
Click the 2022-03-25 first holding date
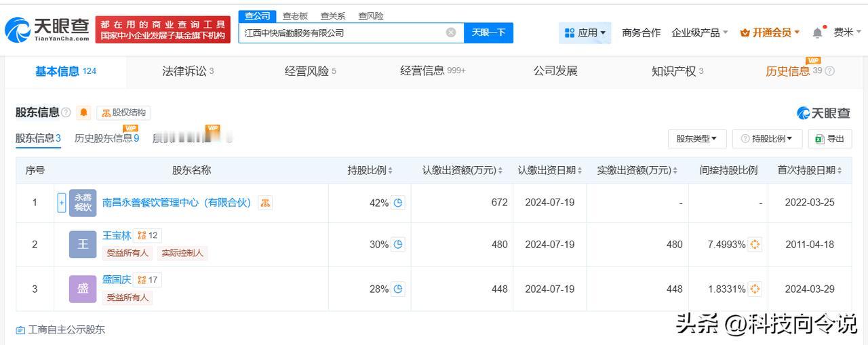click(810, 203)
